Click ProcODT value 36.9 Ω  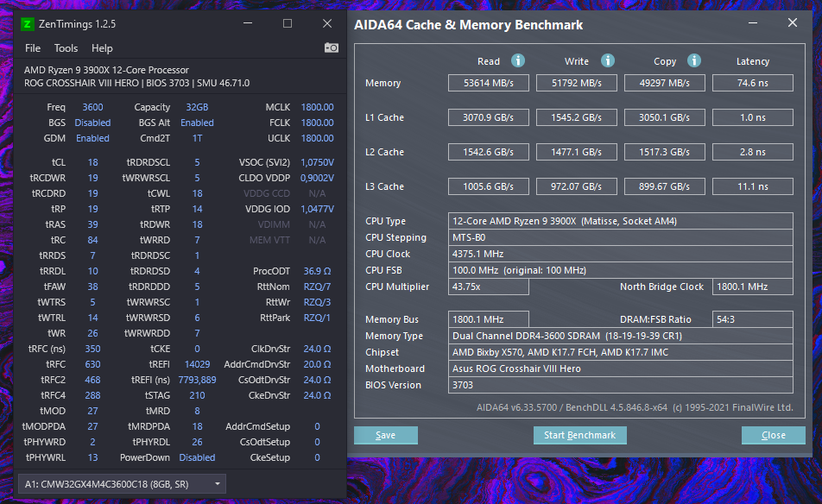pyautogui.click(x=317, y=271)
